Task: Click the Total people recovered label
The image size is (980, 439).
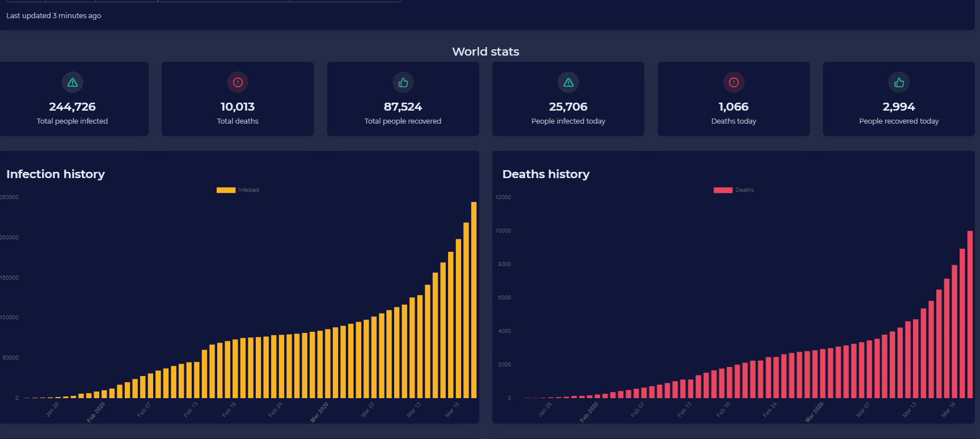Action: pos(403,121)
